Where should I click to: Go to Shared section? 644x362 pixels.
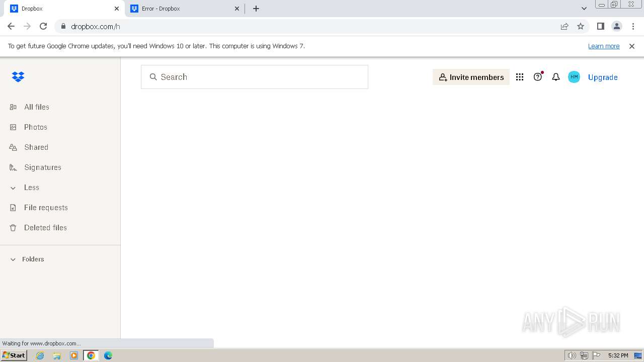click(x=36, y=147)
